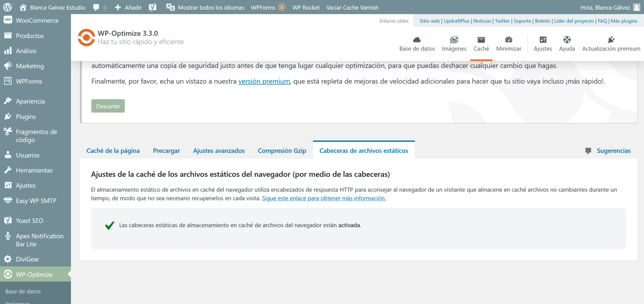Click the Fragmentos de código scissors icon

click(8, 131)
